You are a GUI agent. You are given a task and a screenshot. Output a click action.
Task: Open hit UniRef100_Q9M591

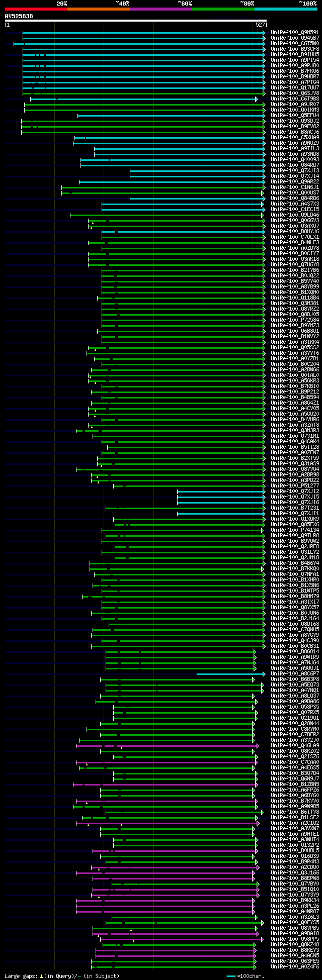(x=295, y=32)
